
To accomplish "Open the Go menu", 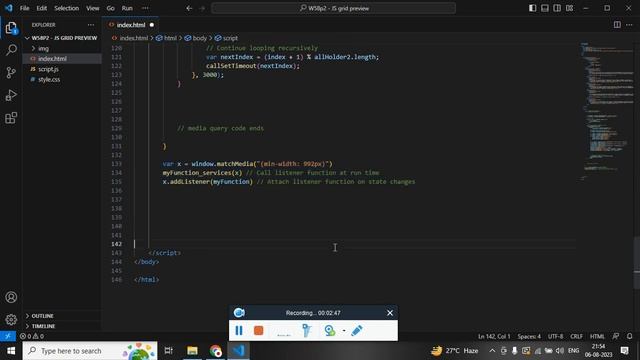I will click(x=111, y=8).
